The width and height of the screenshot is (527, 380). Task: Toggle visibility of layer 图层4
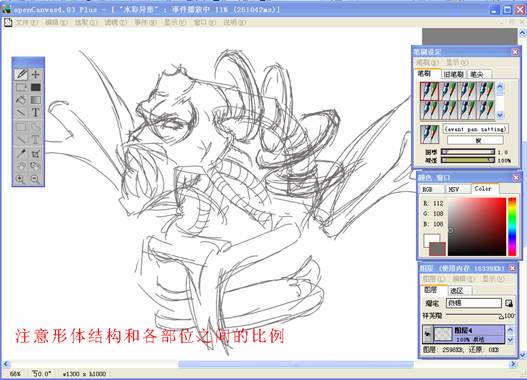428,334
